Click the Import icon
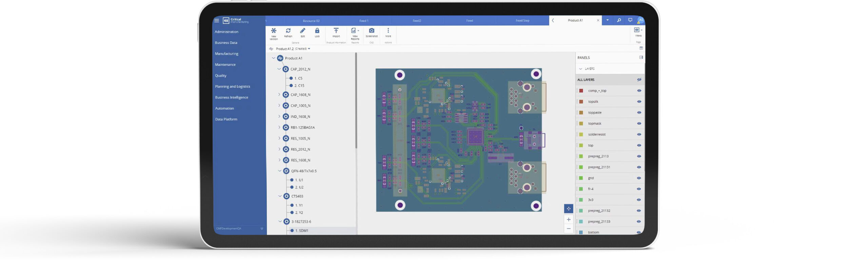 336,31
